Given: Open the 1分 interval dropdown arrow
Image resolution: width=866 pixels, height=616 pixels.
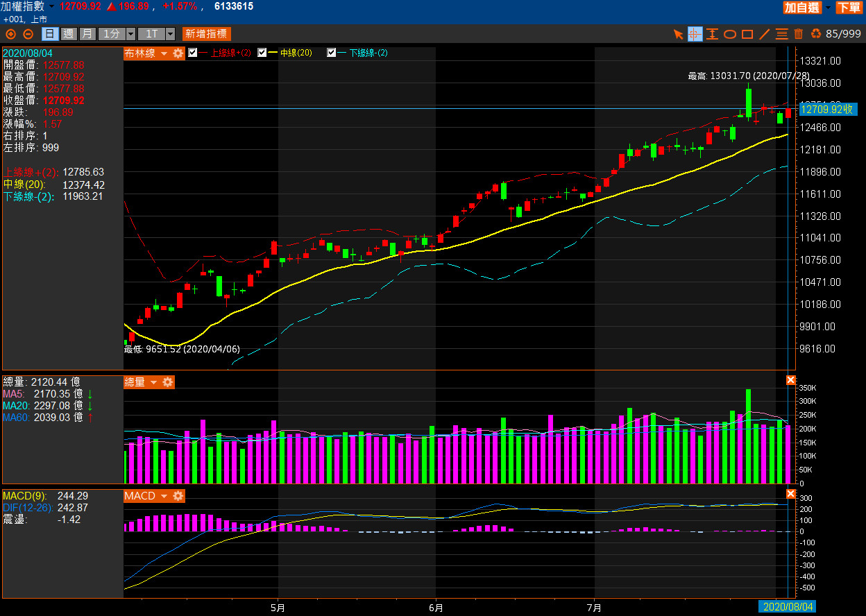Looking at the screenshot, I should [131, 34].
